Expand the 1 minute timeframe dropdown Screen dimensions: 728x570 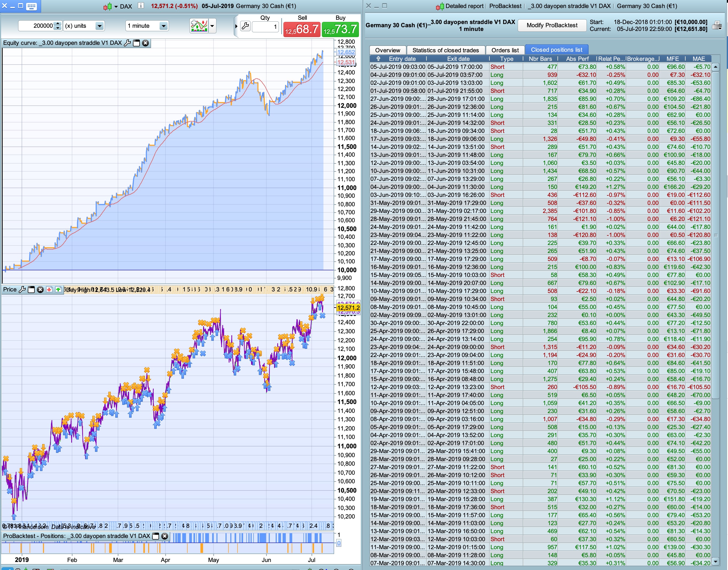(163, 26)
